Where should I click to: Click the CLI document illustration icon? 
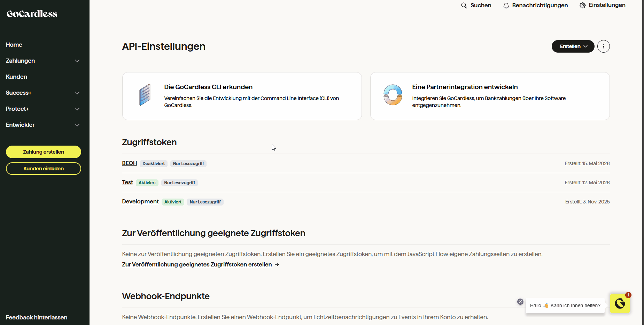click(x=145, y=95)
